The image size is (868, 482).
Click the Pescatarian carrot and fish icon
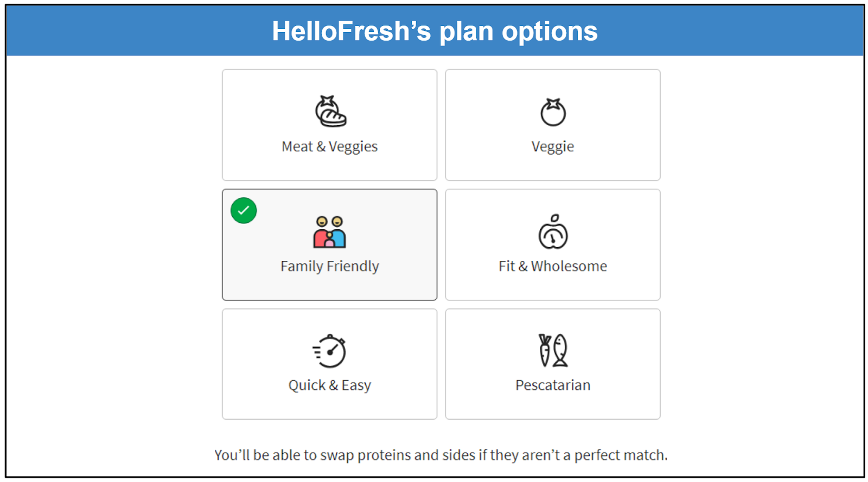(553, 350)
